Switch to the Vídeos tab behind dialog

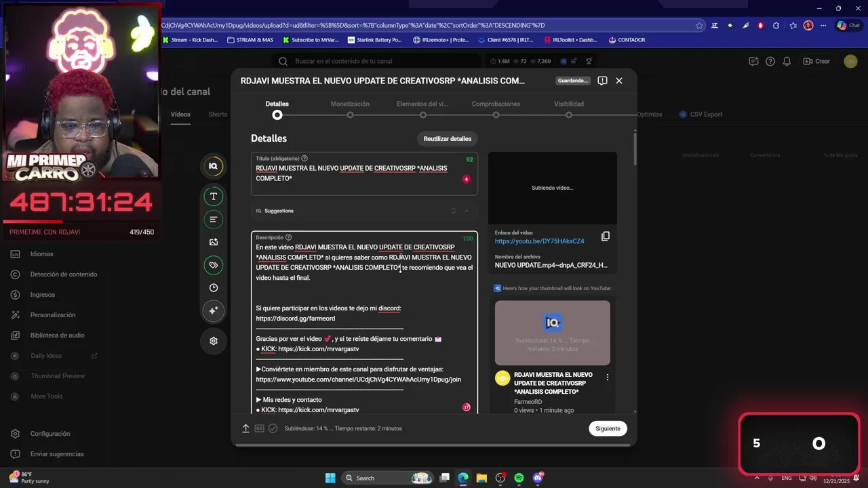point(180,115)
